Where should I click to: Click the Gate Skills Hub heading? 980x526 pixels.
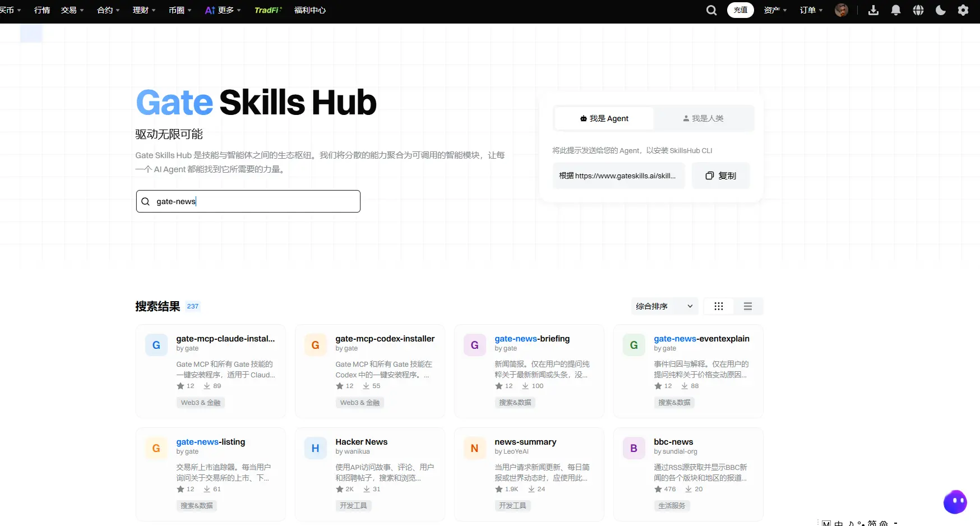pyautogui.click(x=256, y=103)
